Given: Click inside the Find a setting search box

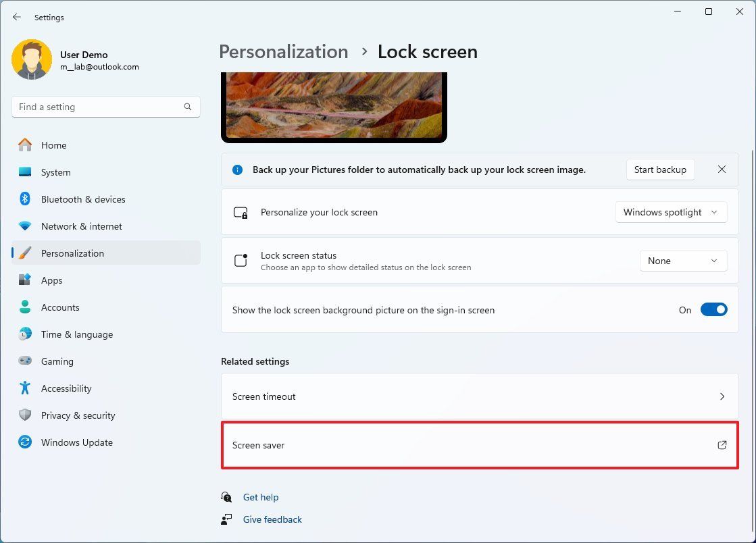Looking at the screenshot, I should (x=105, y=107).
